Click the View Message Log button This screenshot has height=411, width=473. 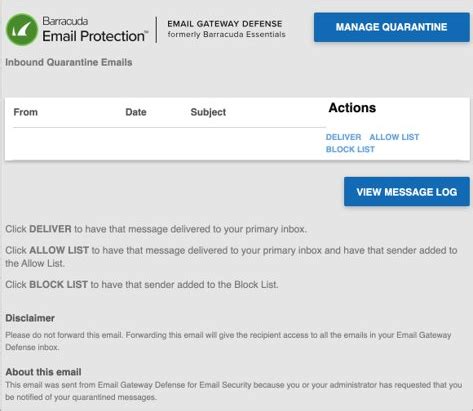[407, 192]
